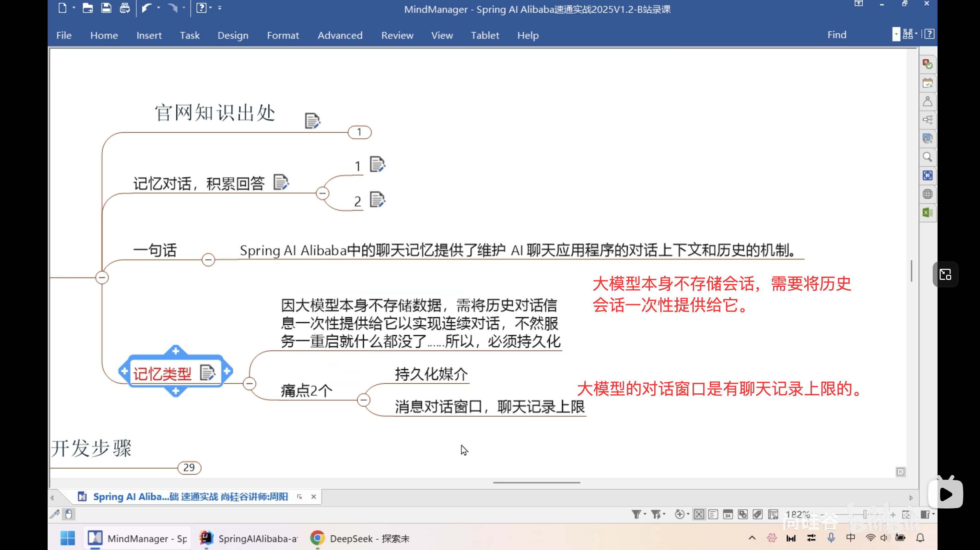Image resolution: width=980 pixels, height=550 pixels.
Task: Print the map via the Print Preview icon
Action: pos(125,7)
